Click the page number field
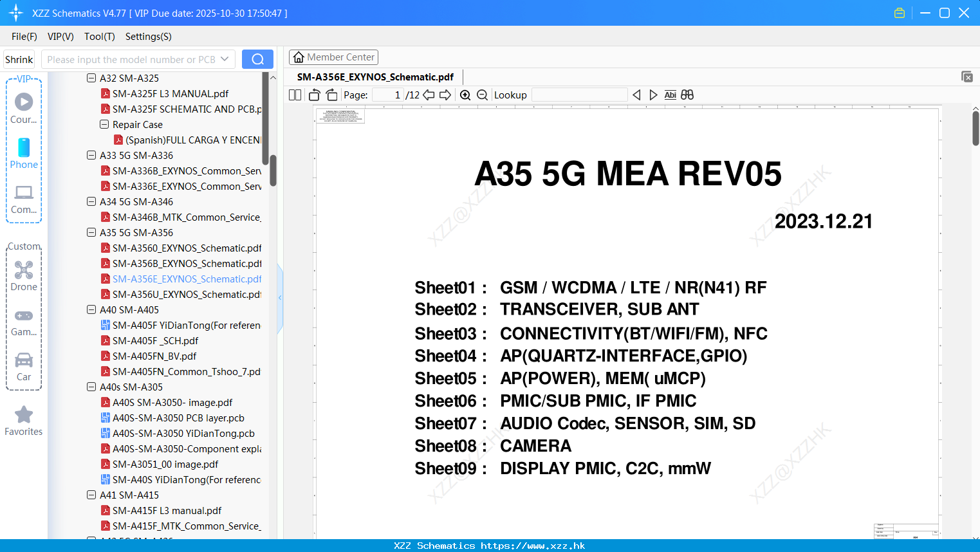980x552 pixels. click(x=389, y=95)
